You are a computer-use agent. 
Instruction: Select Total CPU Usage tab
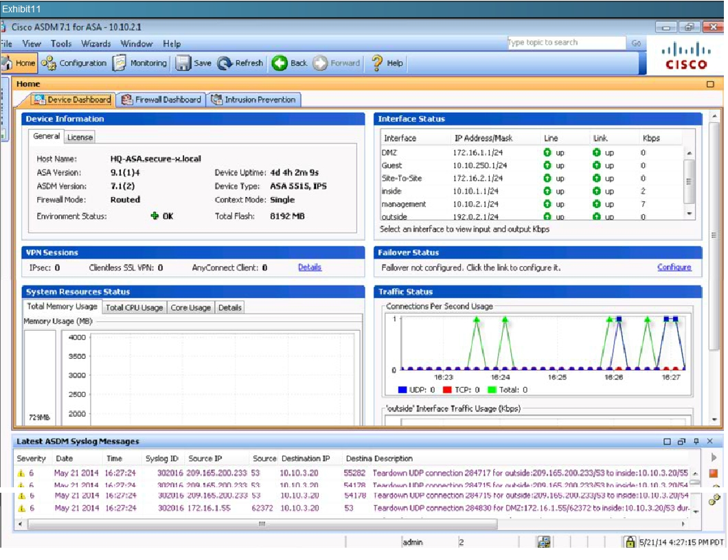coord(134,307)
